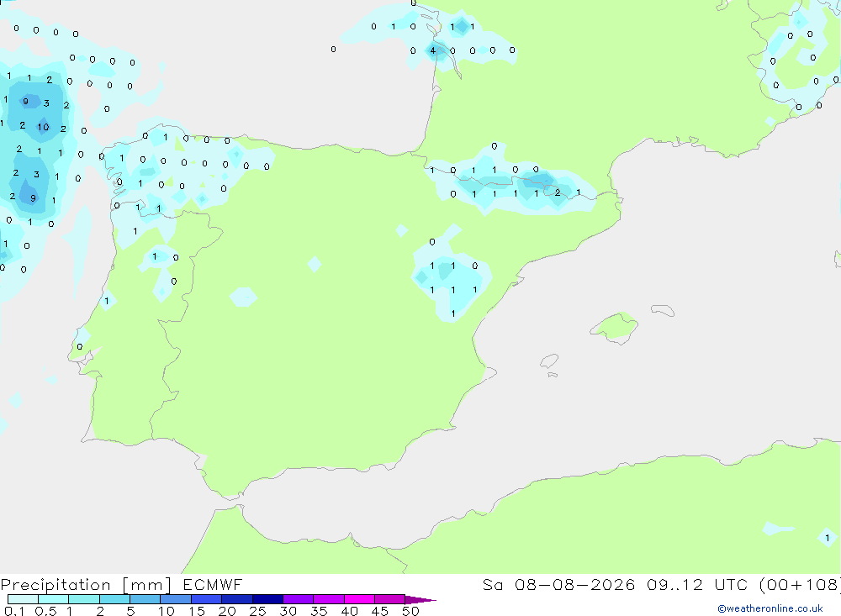Click the '(00+108)' forecast offset text
Image resolution: width=841 pixels, height=616 pixels.
point(800,584)
